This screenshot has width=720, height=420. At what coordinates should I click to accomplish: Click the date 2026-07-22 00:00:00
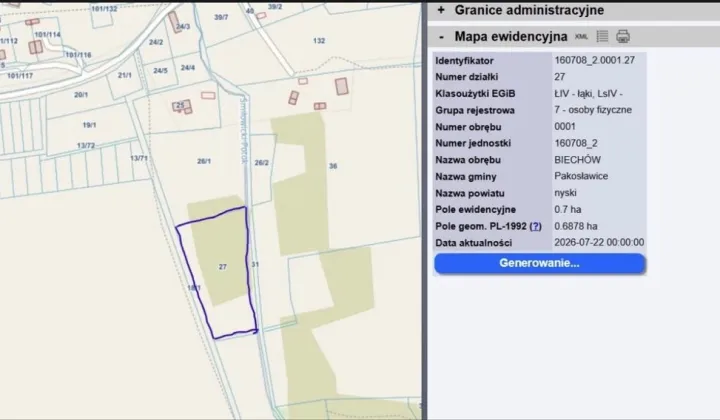coord(599,242)
